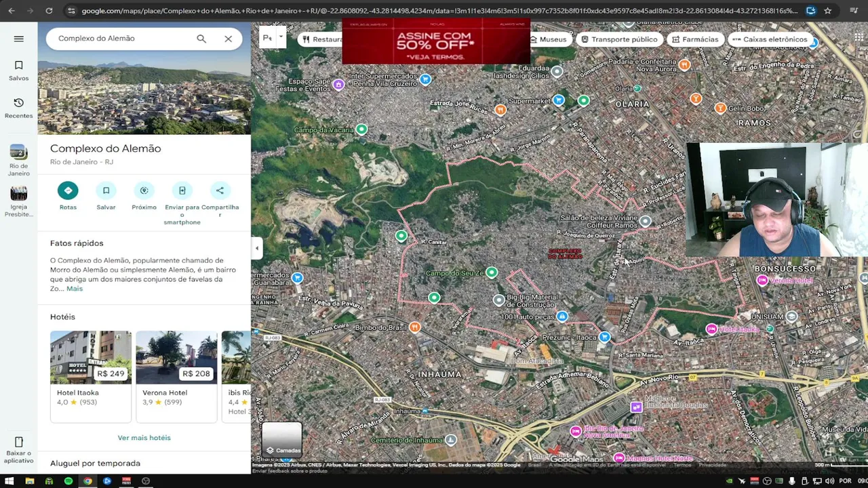This screenshot has height=488, width=868.
Task: Reload the browser page
Action: pyautogui.click(x=49, y=10)
